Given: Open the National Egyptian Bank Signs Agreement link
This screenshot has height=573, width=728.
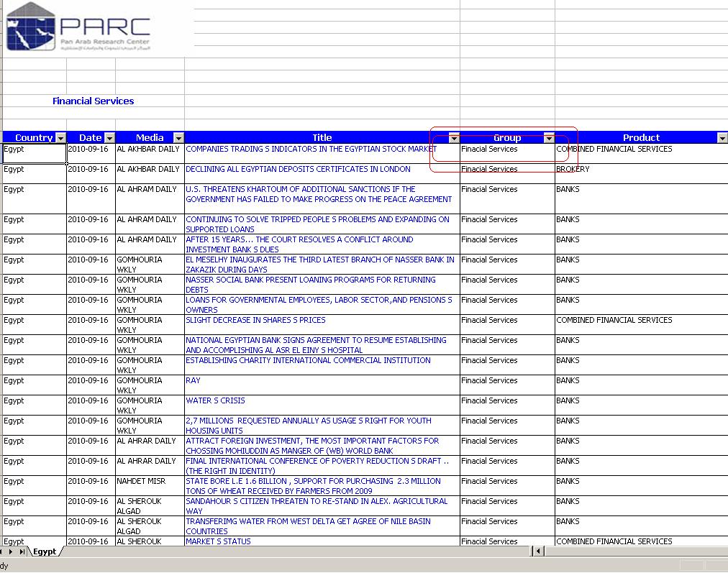Looking at the screenshot, I should tap(317, 345).
